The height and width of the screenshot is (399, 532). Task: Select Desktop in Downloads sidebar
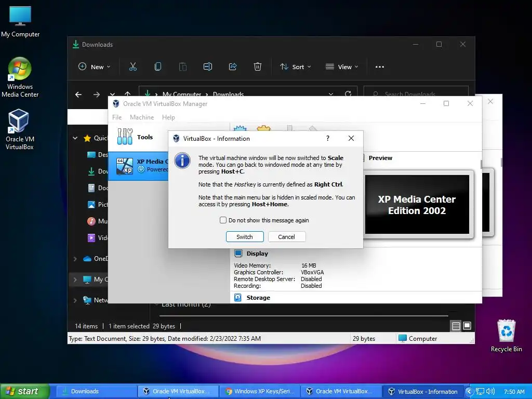click(x=97, y=154)
